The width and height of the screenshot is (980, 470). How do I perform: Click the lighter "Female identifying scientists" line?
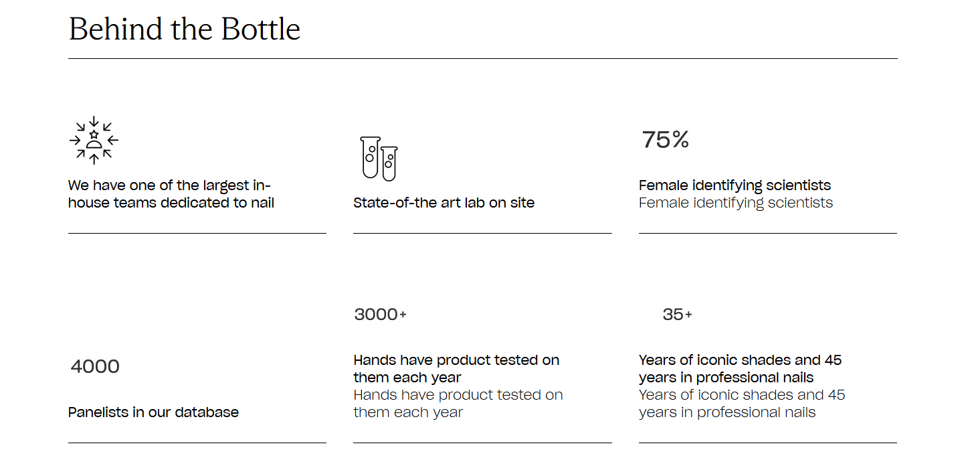[x=735, y=203]
